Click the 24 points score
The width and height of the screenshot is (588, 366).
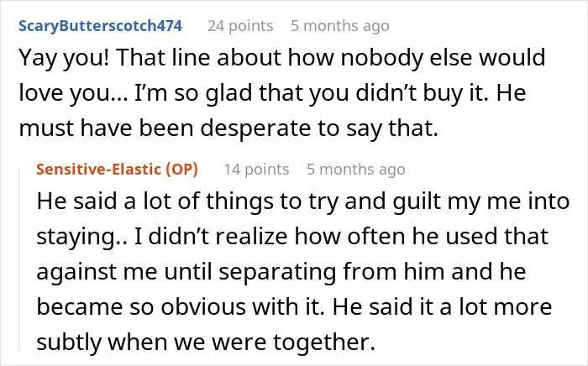click(x=240, y=26)
